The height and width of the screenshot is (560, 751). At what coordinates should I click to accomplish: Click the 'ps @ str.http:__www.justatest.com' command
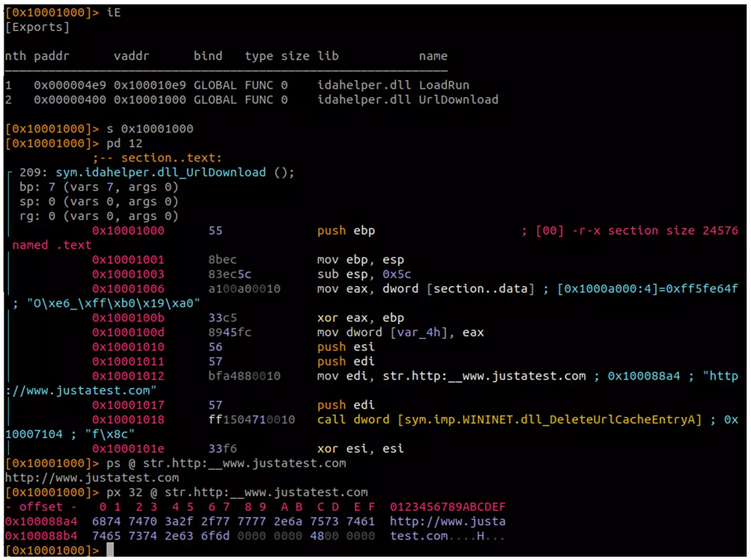(x=226, y=464)
